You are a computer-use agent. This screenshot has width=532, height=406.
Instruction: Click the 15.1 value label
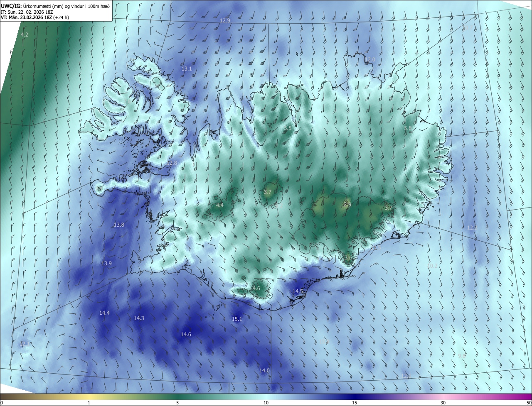237,319
